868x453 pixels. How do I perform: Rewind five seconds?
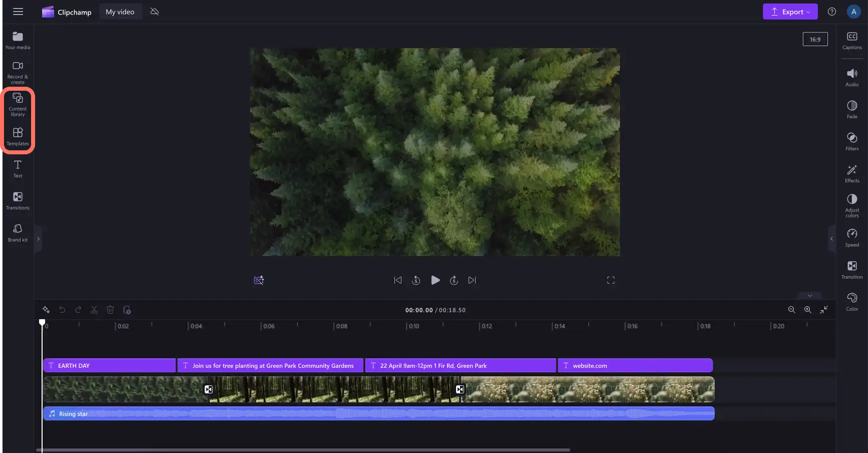tap(416, 280)
